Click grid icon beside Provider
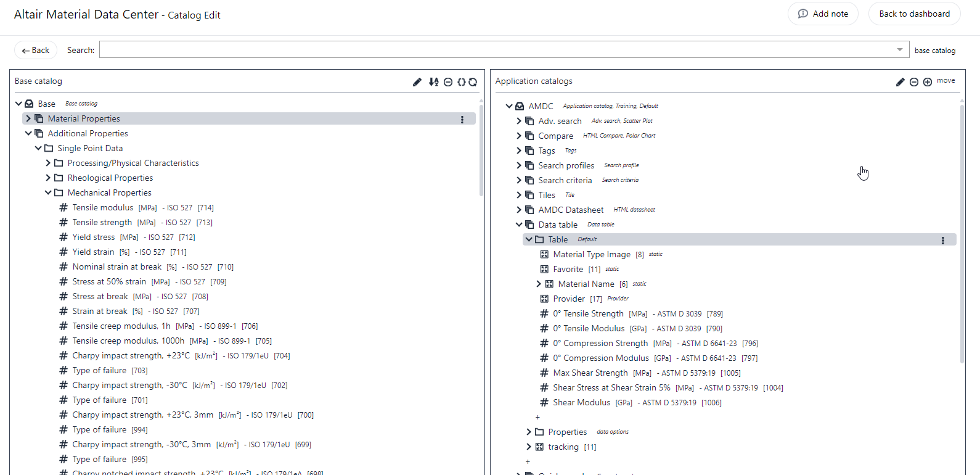The image size is (980, 475). click(x=544, y=299)
